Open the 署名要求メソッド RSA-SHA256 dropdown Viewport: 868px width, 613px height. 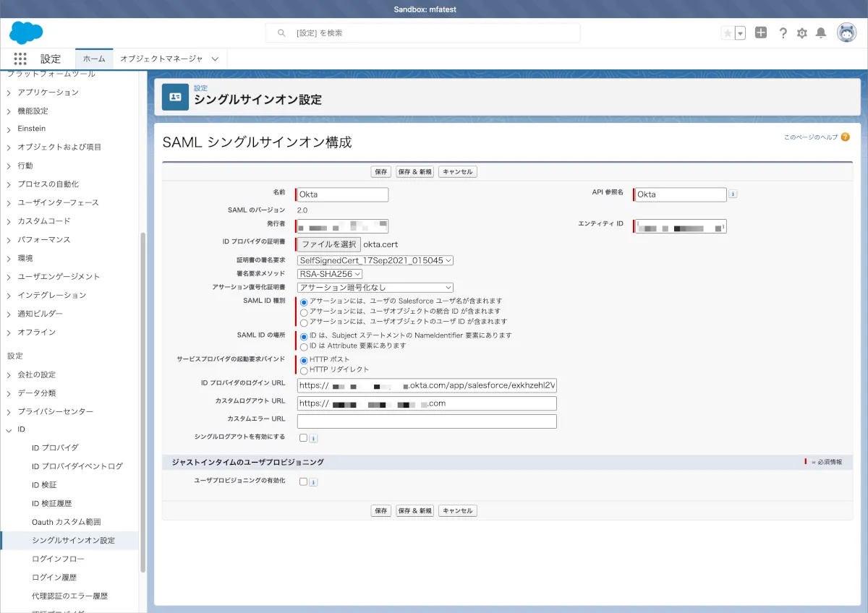point(330,274)
